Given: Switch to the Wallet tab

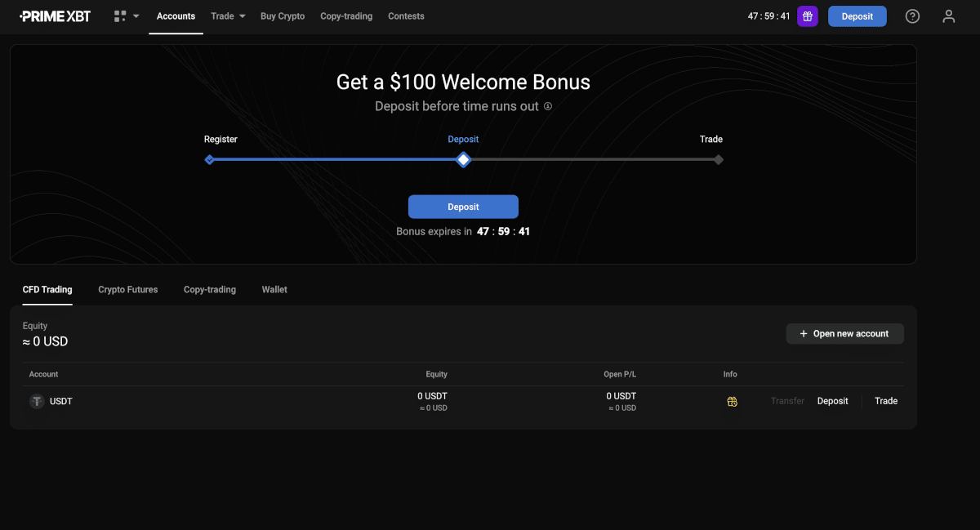Looking at the screenshot, I should coord(274,290).
